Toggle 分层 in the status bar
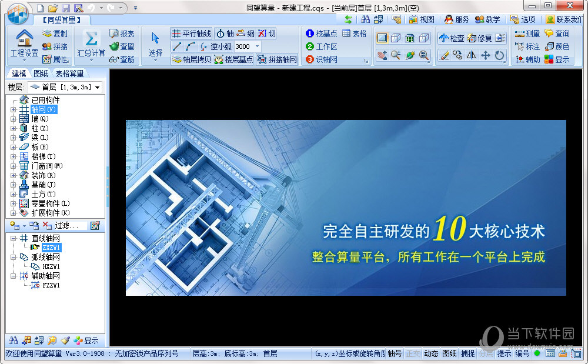The height and width of the screenshot is (364, 588). click(x=486, y=353)
